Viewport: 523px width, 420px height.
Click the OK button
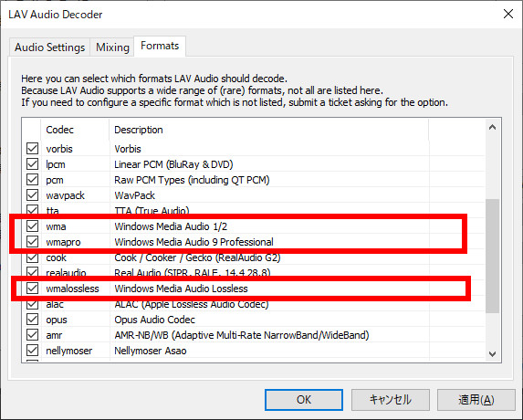(304, 400)
